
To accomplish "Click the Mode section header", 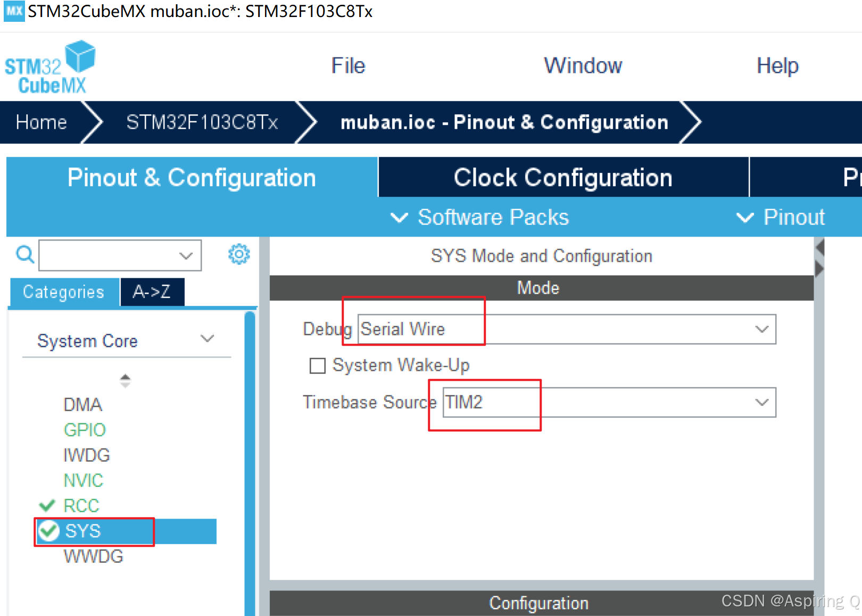I will [x=542, y=288].
